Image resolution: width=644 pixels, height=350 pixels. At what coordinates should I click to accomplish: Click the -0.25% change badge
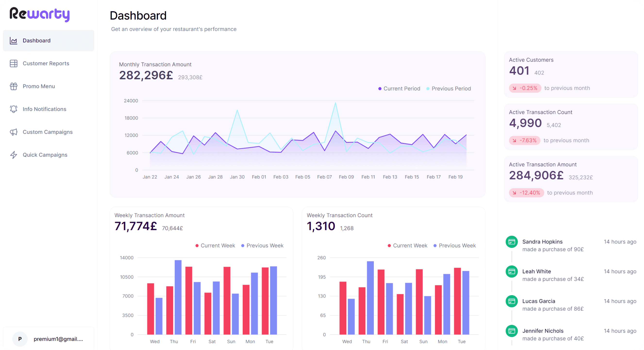525,88
